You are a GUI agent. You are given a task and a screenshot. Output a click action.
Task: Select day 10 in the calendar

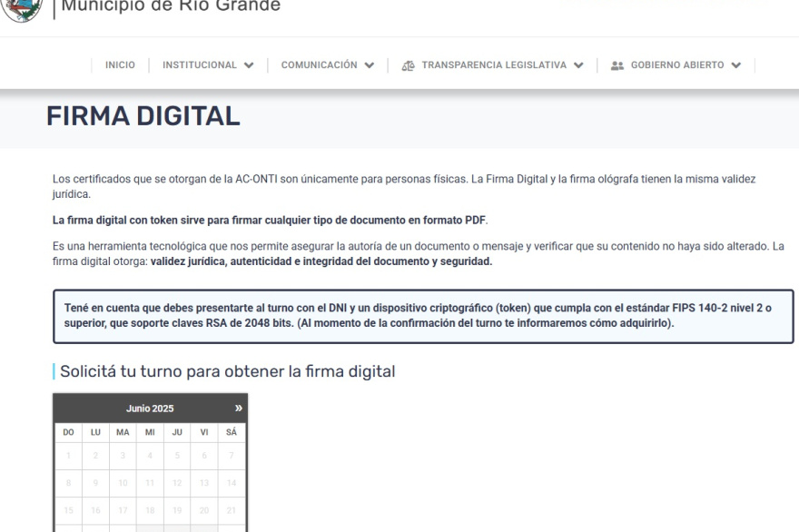click(123, 483)
